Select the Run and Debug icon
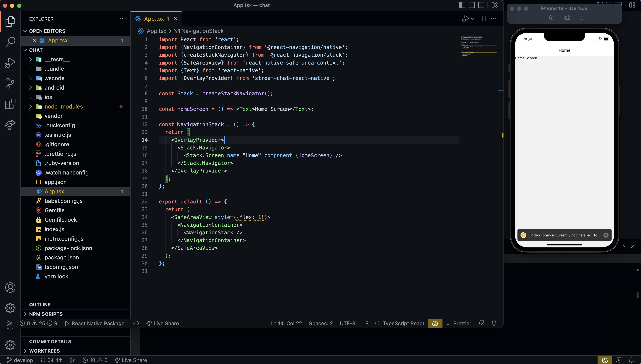Image resolution: width=641 pixels, height=364 pixels. tap(10, 62)
